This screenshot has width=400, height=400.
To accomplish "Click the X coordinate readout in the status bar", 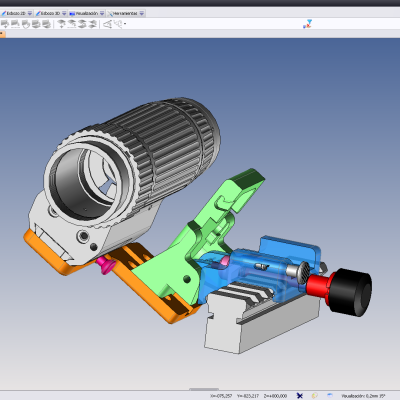I will pos(221,396).
